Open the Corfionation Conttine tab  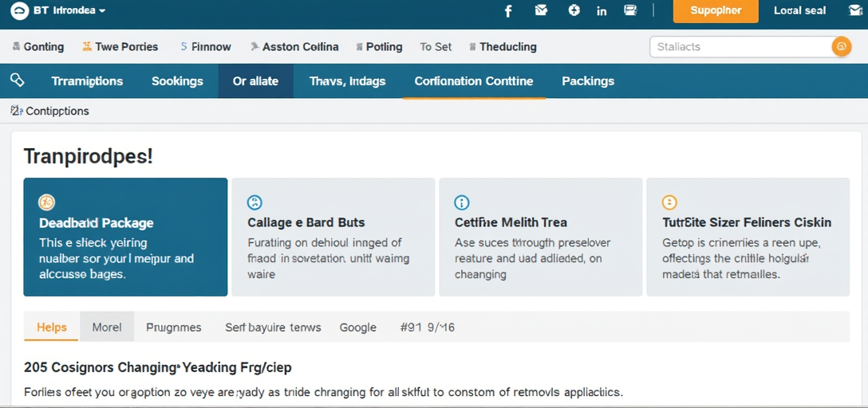coord(474,81)
